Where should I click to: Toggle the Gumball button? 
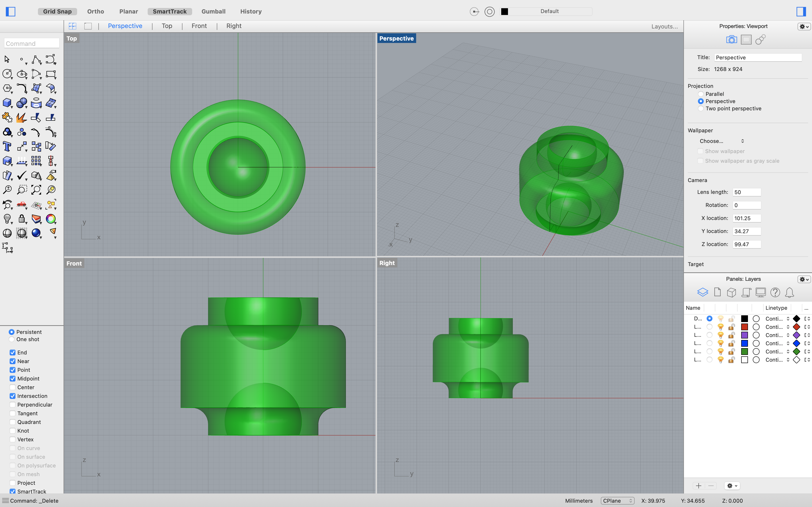(213, 11)
